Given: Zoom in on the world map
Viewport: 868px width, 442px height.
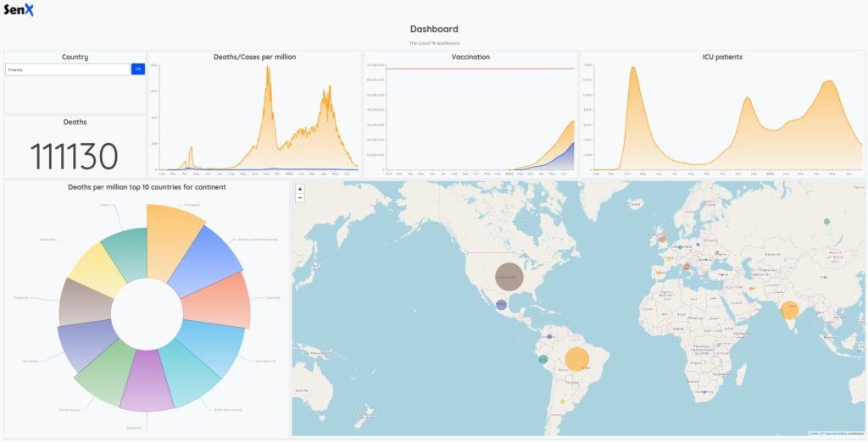Looking at the screenshot, I should (x=300, y=189).
